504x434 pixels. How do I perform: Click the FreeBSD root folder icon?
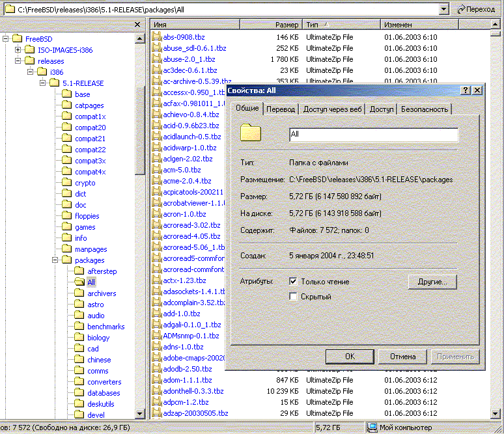18,39
